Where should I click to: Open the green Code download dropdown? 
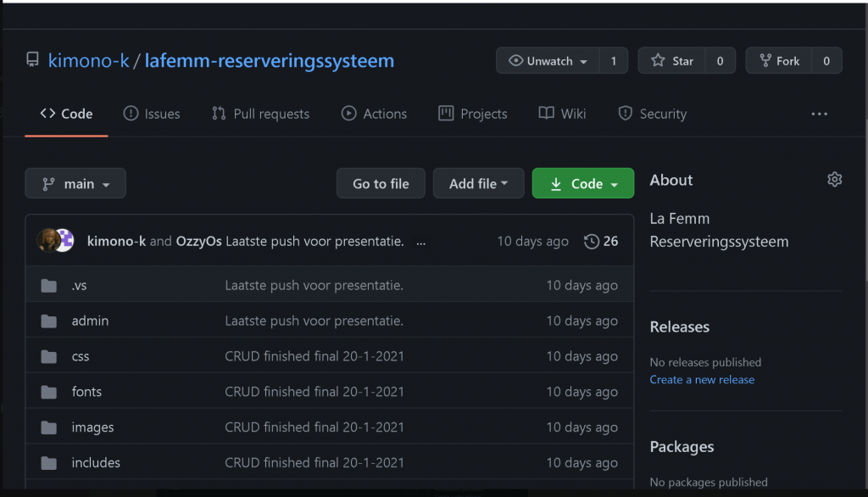(583, 183)
